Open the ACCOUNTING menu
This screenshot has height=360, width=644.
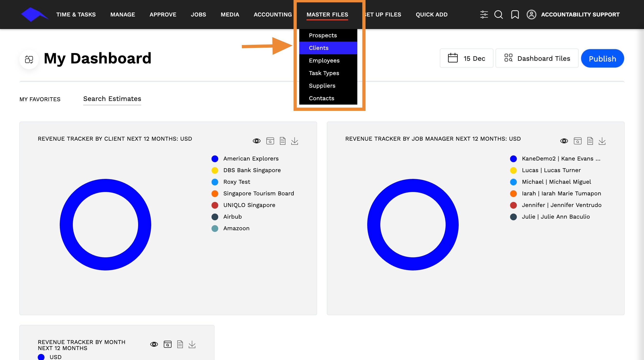273,15
